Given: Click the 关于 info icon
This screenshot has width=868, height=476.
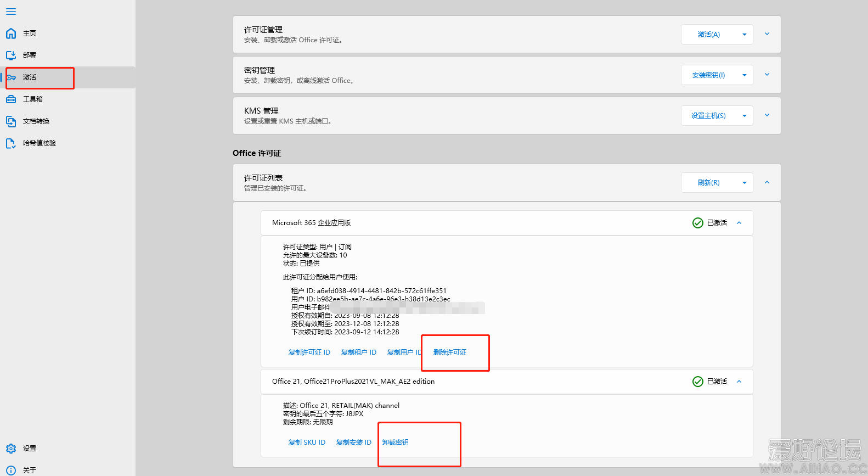Looking at the screenshot, I should [x=11, y=470].
